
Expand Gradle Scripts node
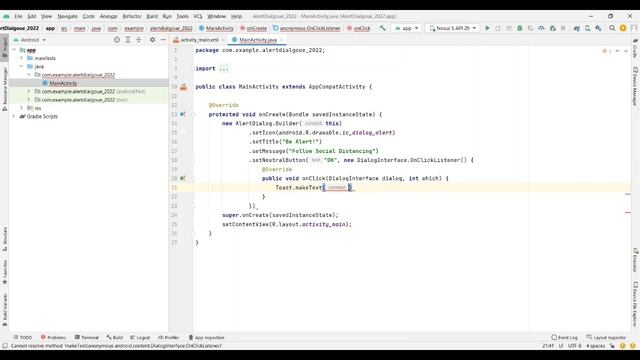coord(14,116)
